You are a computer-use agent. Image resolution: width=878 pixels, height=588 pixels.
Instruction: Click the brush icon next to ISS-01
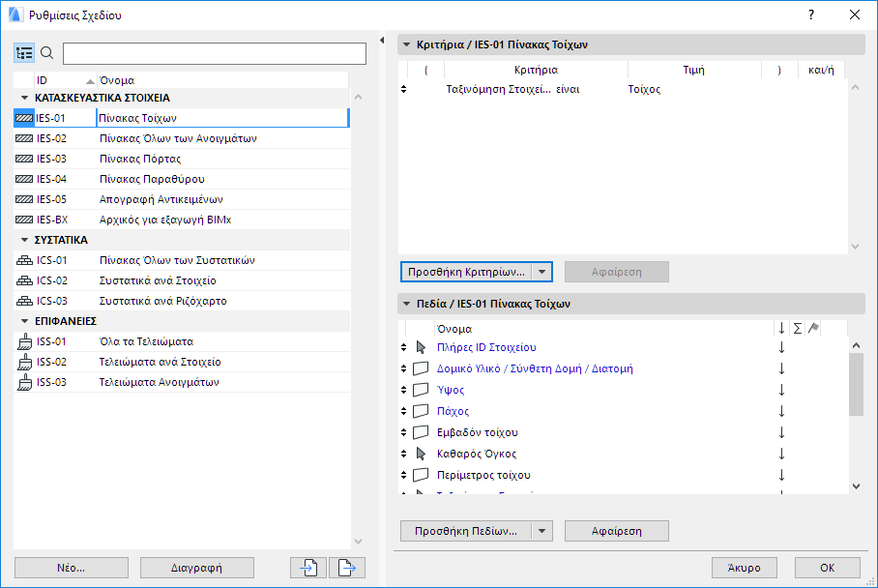pos(25,341)
